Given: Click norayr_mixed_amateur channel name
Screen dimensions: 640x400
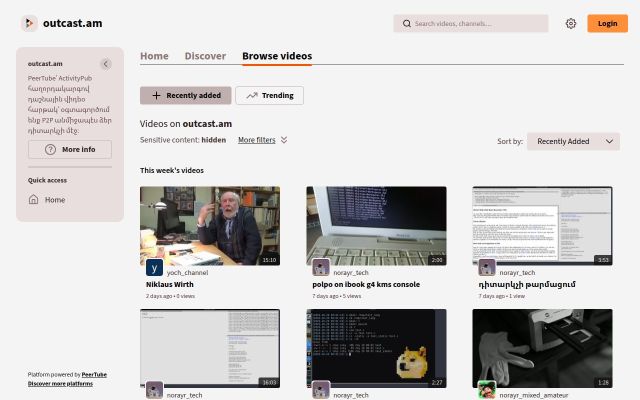Looking at the screenshot, I should [534, 395].
